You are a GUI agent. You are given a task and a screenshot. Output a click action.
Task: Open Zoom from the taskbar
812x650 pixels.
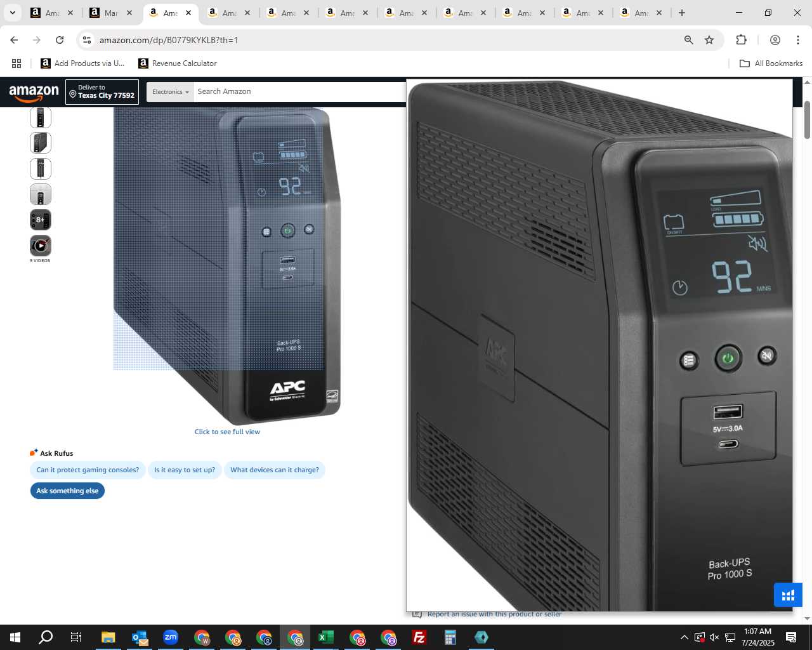point(171,637)
